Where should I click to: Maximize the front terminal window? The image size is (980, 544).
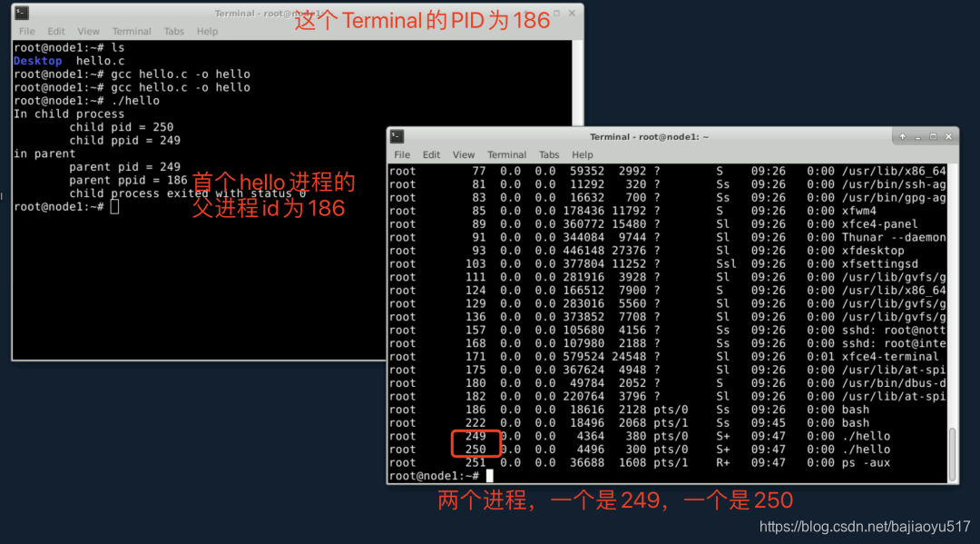pos(933,136)
